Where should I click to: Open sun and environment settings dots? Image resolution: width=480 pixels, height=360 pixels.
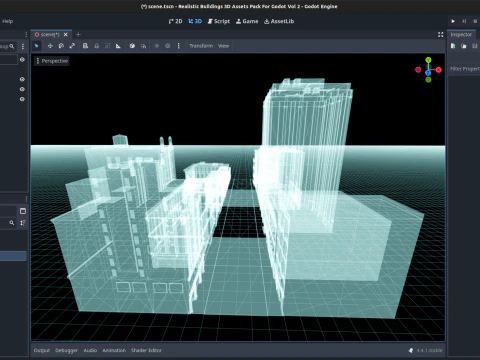(x=178, y=46)
